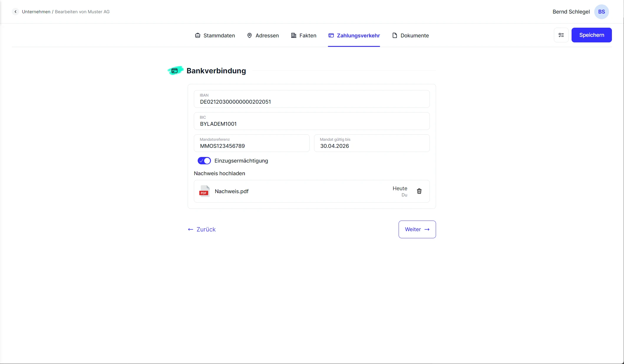The width and height of the screenshot is (624, 364).
Task: Disable the Einzugsermächtigung toggle
Action: tap(204, 161)
